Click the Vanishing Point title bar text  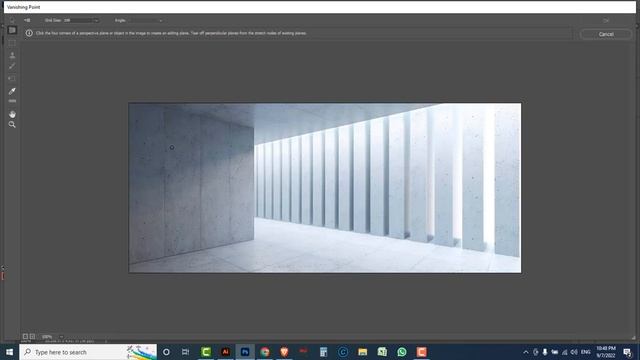23,7
